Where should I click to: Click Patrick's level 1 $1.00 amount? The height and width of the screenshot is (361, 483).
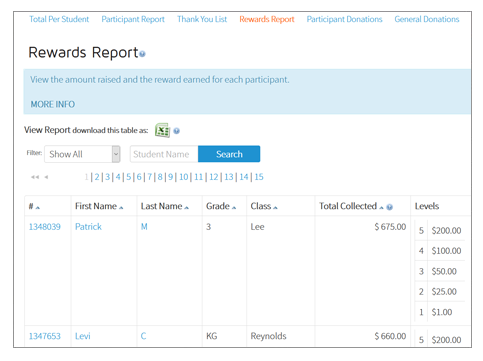[x=442, y=312]
